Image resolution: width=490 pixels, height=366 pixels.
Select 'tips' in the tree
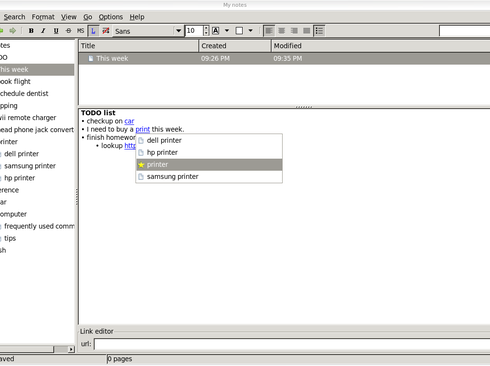10,238
